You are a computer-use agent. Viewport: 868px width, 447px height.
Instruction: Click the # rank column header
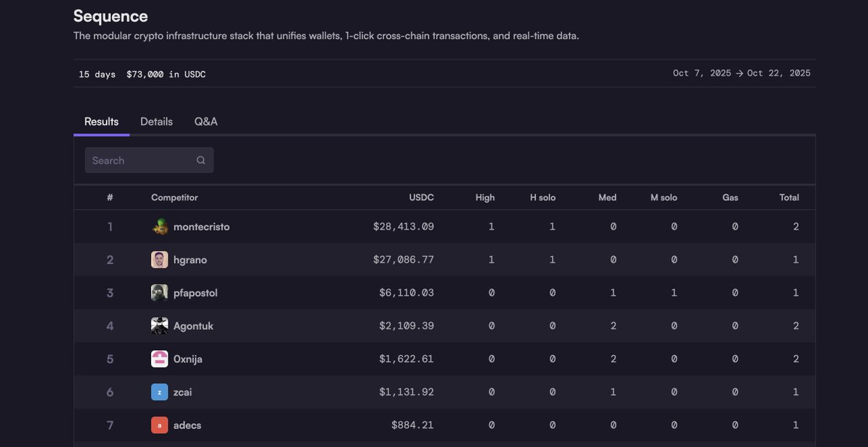pyautogui.click(x=110, y=197)
